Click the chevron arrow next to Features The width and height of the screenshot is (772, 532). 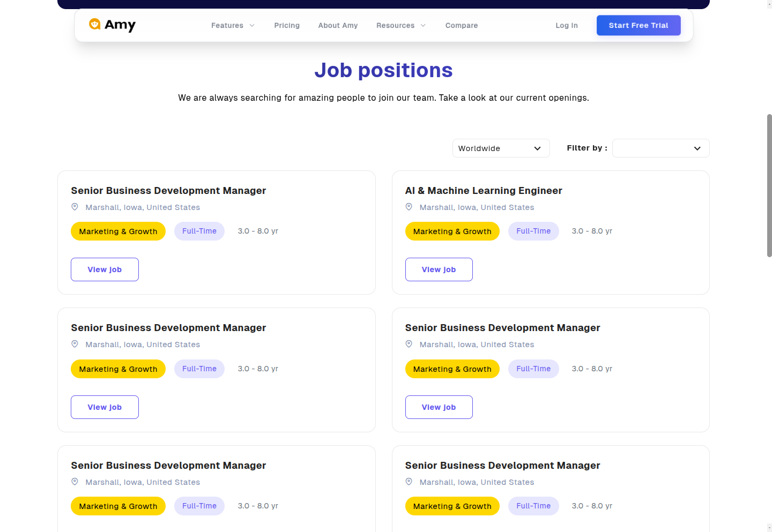[x=252, y=26]
